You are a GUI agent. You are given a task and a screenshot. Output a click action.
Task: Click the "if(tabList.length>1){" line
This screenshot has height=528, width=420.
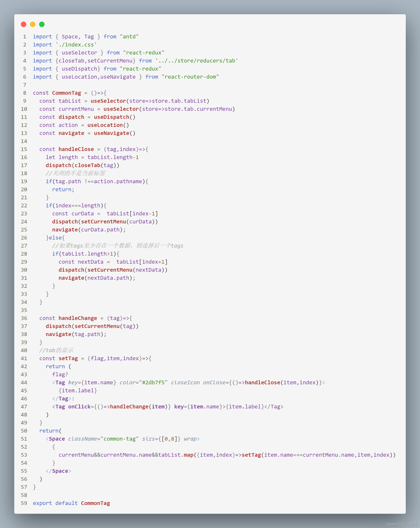pyautogui.click(x=86, y=254)
